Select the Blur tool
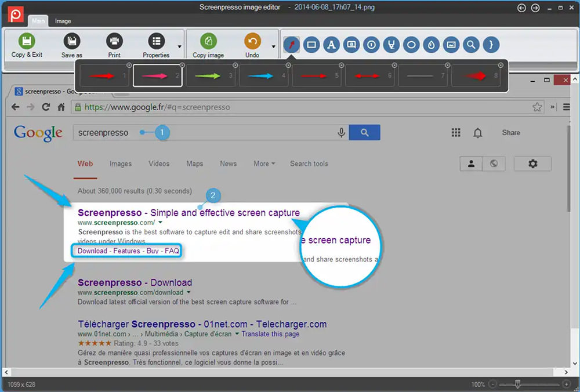The width and height of the screenshot is (580, 392). (x=431, y=44)
